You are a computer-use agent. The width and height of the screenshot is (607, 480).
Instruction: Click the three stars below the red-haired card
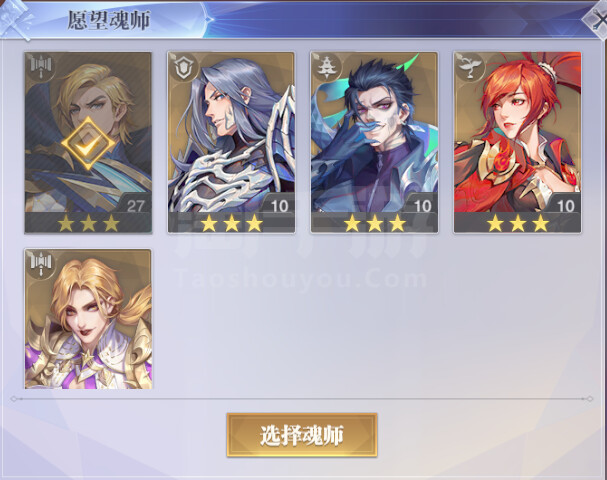point(518,223)
